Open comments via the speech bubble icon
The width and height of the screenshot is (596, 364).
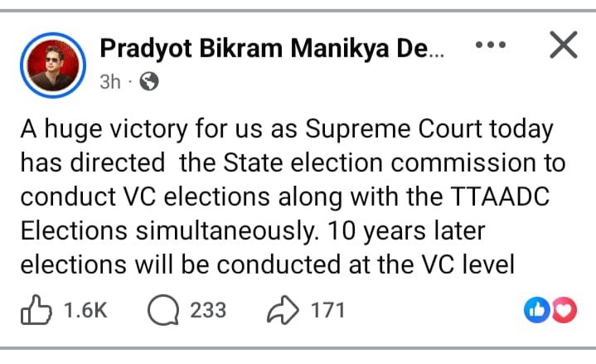pyautogui.click(x=162, y=310)
